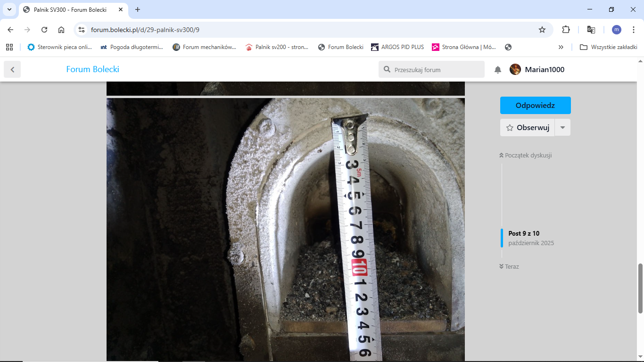This screenshot has width=644, height=362.
Task: View site information icon in address bar
Action: click(82, 30)
